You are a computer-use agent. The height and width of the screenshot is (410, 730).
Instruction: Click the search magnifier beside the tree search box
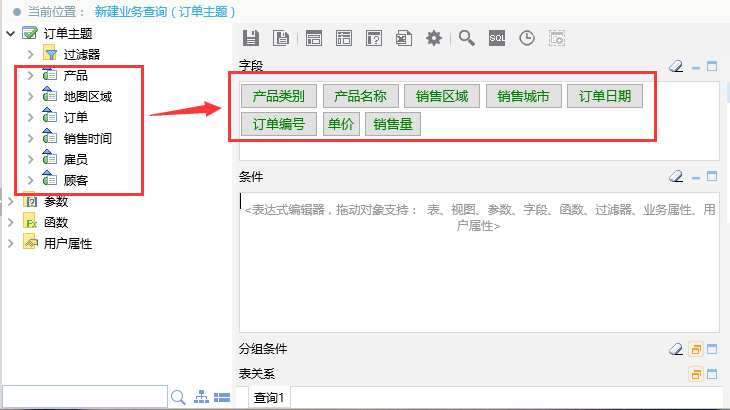click(178, 397)
